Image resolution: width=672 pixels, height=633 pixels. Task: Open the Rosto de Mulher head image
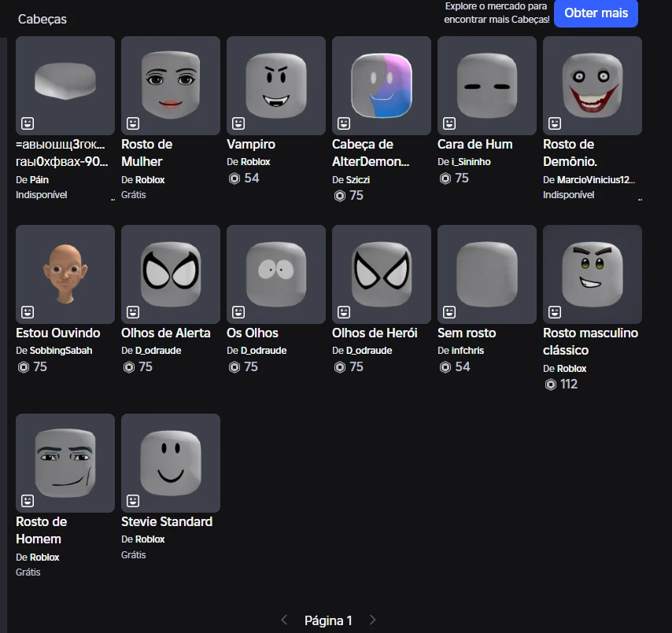pyautogui.click(x=170, y=85)
